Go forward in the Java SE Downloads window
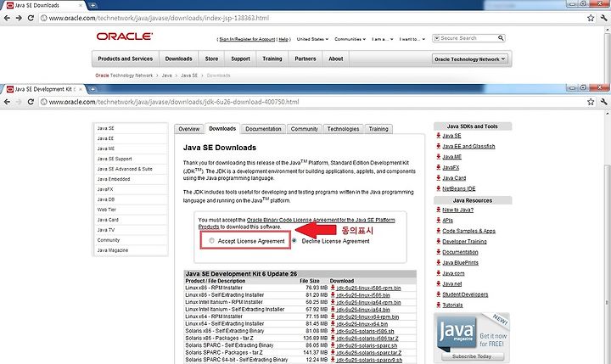 (19, 18)
